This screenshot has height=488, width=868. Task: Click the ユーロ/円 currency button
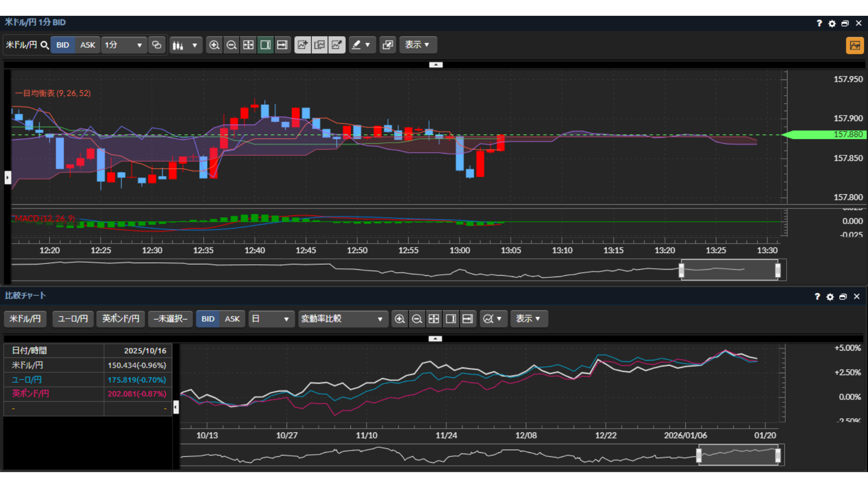[73, 319]
